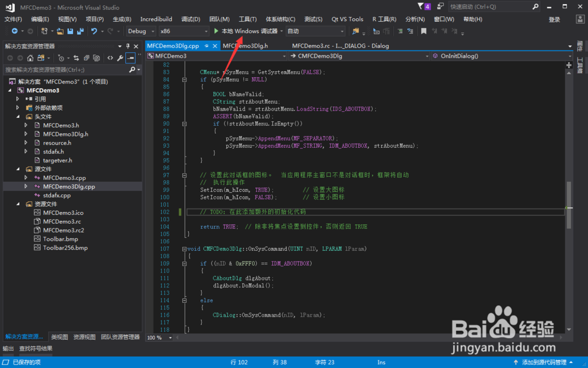
Task: Open the 100 % zoom dropdown
Action: point(160,337)
